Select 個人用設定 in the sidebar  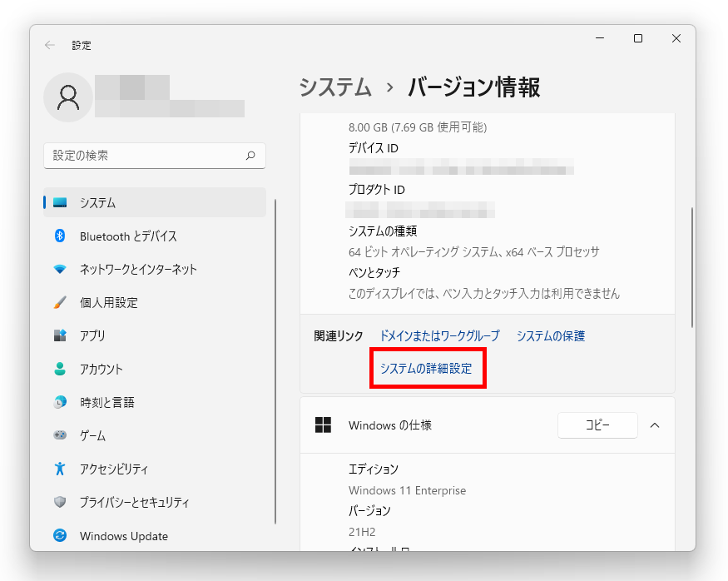tap(155, 302)
